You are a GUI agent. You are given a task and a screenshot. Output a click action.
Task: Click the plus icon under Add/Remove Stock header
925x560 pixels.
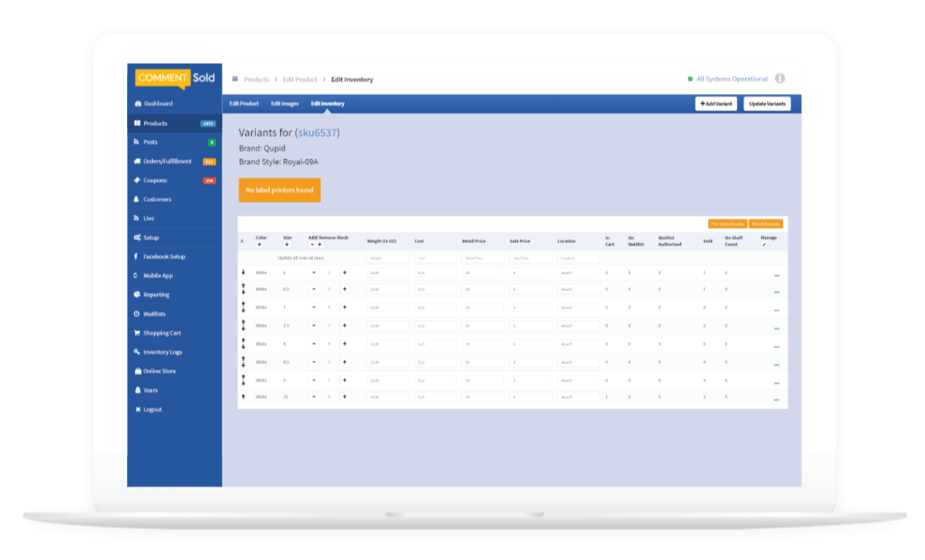click(x=320, y=245)
